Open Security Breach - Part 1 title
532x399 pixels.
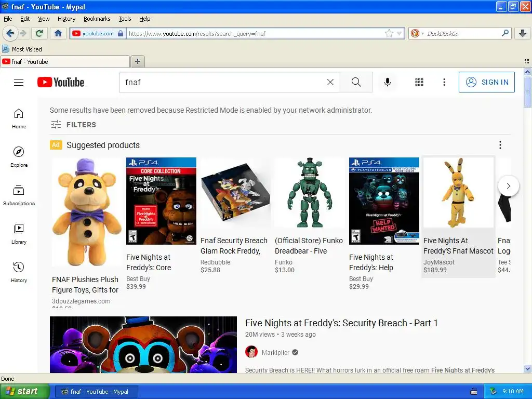pyautogui.click(x=341, y=323)
